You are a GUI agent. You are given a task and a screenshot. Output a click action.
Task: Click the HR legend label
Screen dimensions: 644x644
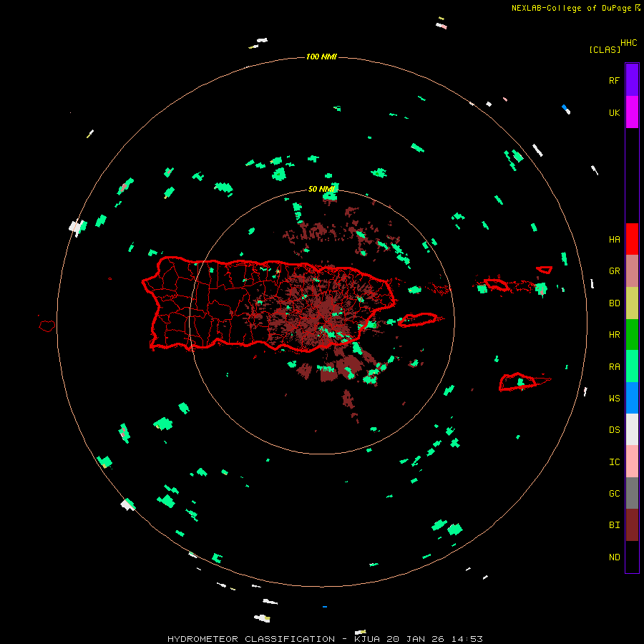point(614,335)
